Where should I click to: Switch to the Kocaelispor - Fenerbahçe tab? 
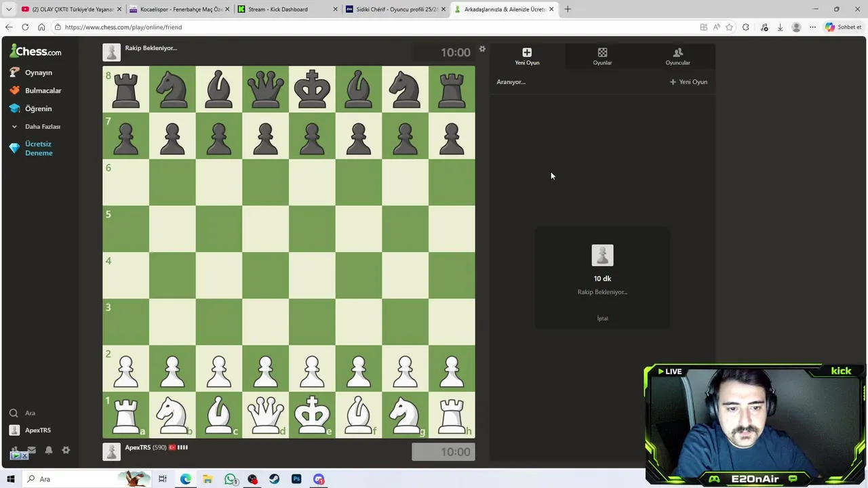click(179, 9)
